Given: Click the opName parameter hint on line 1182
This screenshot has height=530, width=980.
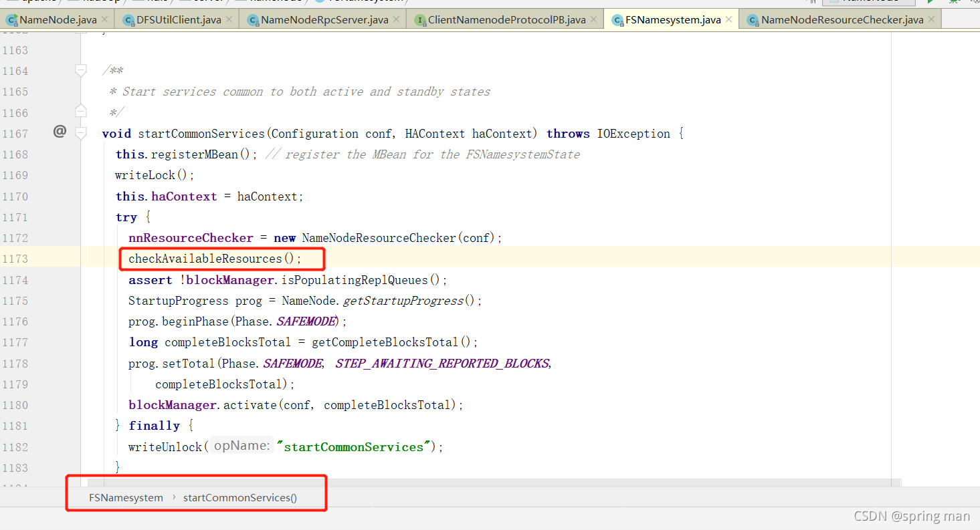Looking at the screenshot, I should tap(241, 446).
